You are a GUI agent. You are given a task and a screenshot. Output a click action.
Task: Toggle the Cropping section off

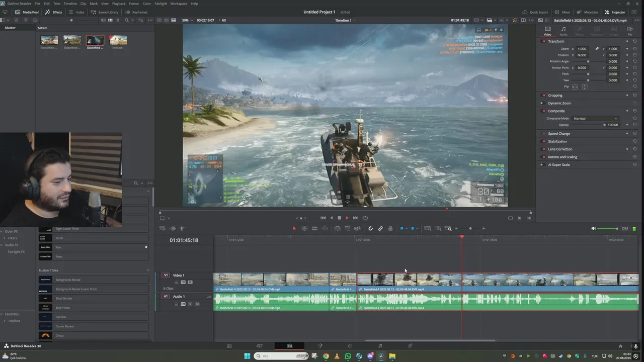543,96
